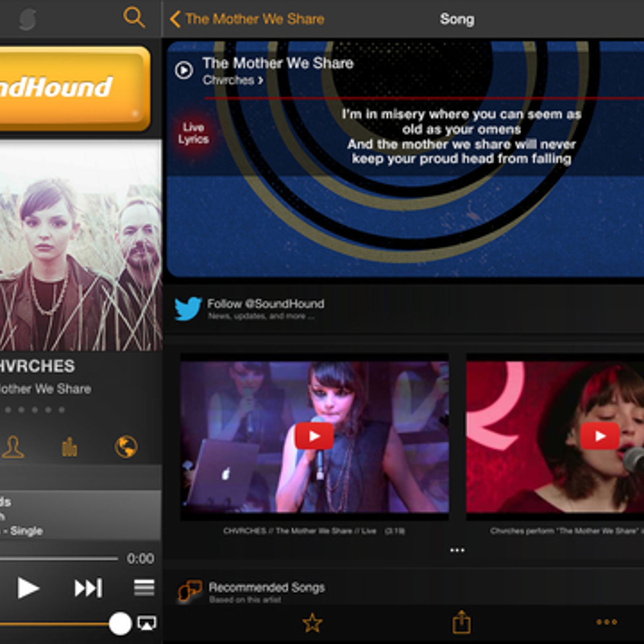Open the charts bar icon

coord(69,447)
